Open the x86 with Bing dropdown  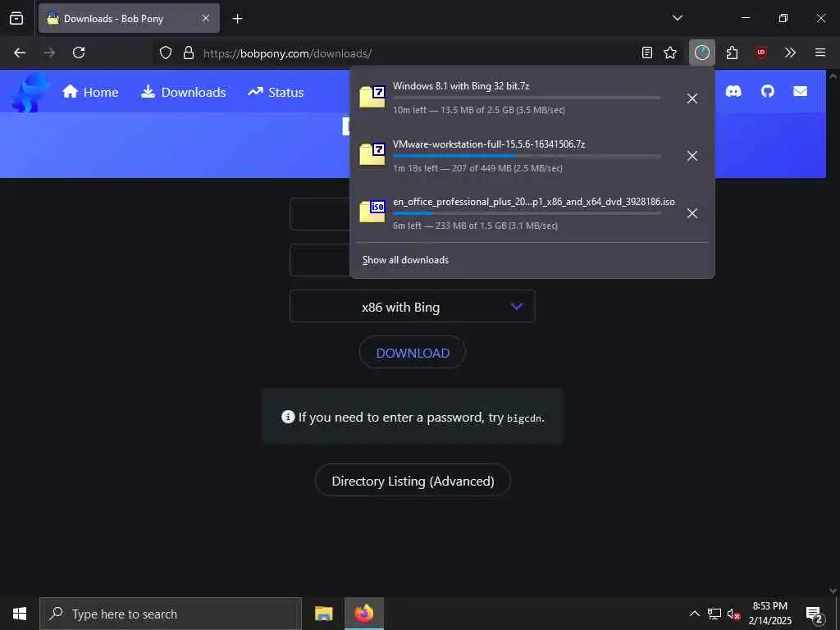pyautogui.click(x=412, y=307)
